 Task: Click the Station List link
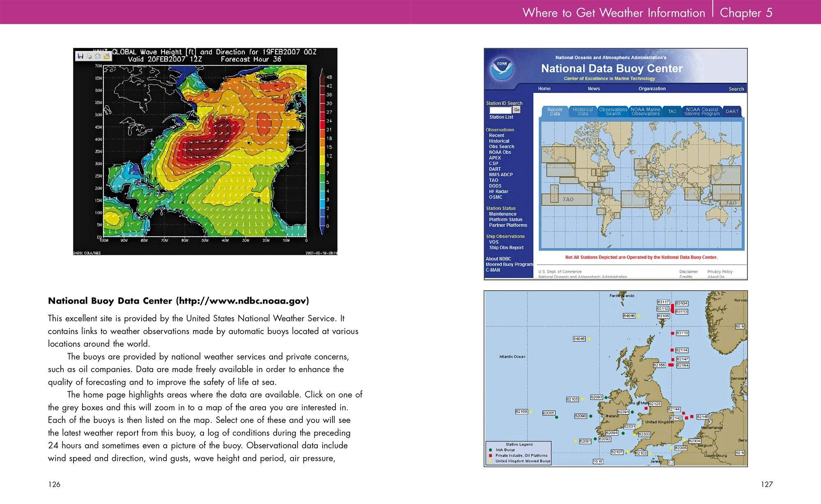pos(501,117)
